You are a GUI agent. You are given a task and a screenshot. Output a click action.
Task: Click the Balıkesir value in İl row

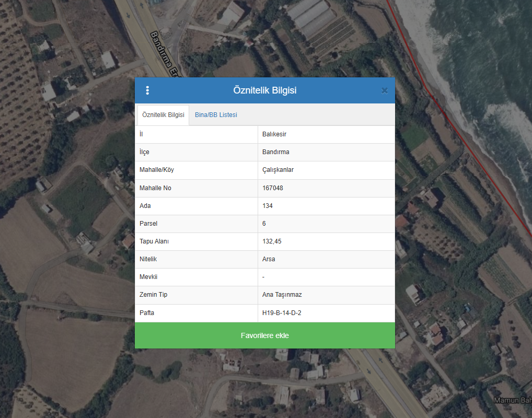[x=274, y=134]
